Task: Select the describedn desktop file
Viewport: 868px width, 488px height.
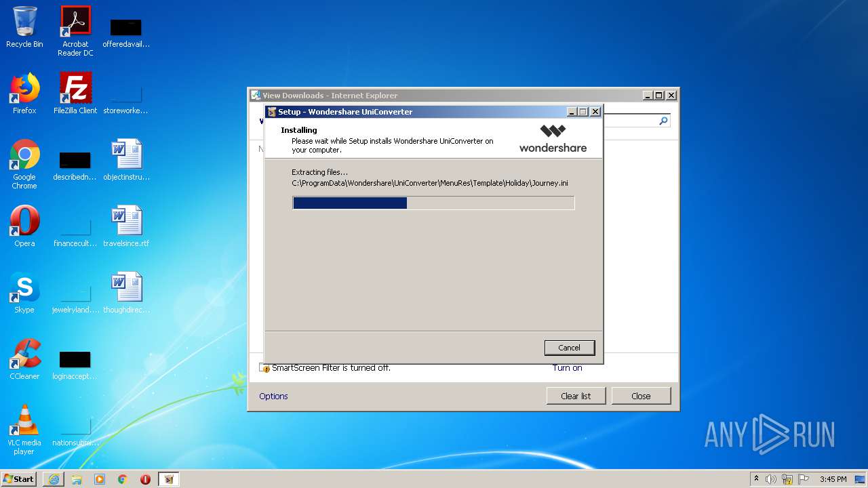Action: tap(75, 165)
